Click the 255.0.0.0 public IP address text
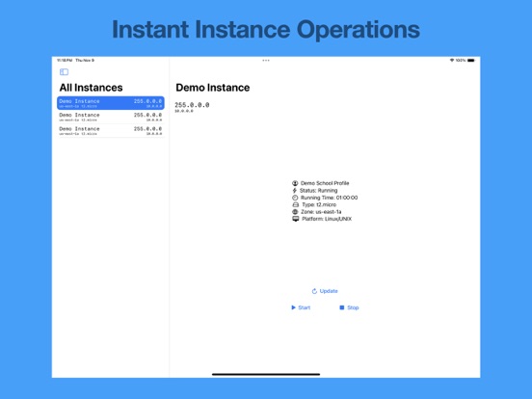This screenshot has height=399, width=532. coord(192,105)
